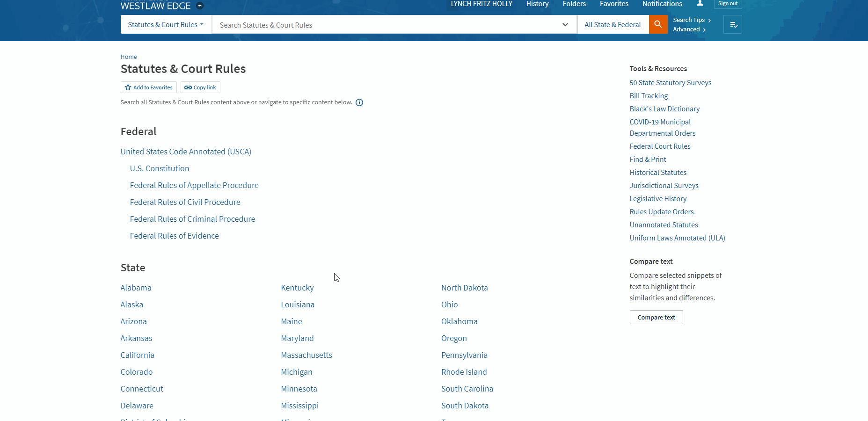Click the info icon beside description text
The width and height of the screenshot is (868, 421).
coord(359,102)
